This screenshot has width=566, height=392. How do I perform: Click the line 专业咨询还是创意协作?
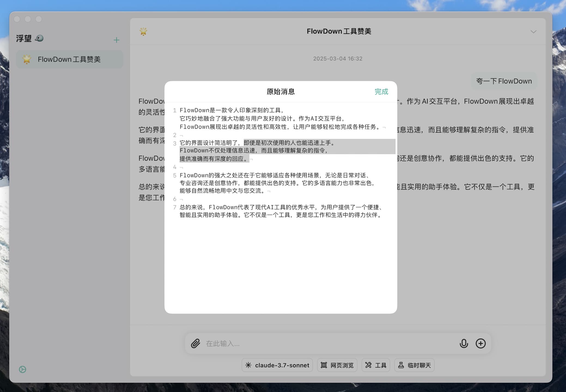277,183
